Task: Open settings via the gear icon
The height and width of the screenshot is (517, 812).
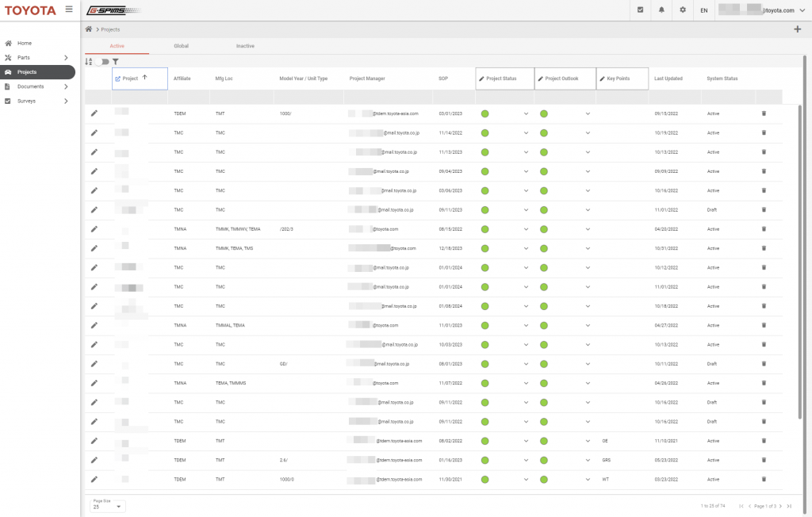Action: pyautogui.click(x=683, y=10)
